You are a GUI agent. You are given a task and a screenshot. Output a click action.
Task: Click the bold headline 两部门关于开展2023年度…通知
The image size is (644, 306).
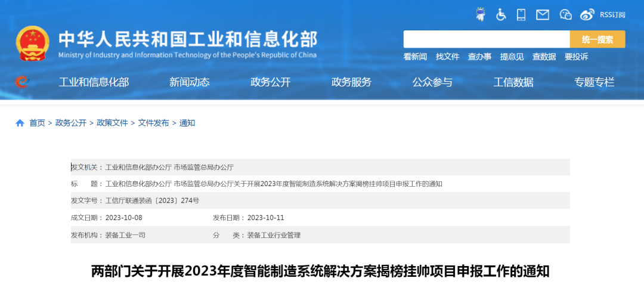pyautogui.click(x=320, y=271)
